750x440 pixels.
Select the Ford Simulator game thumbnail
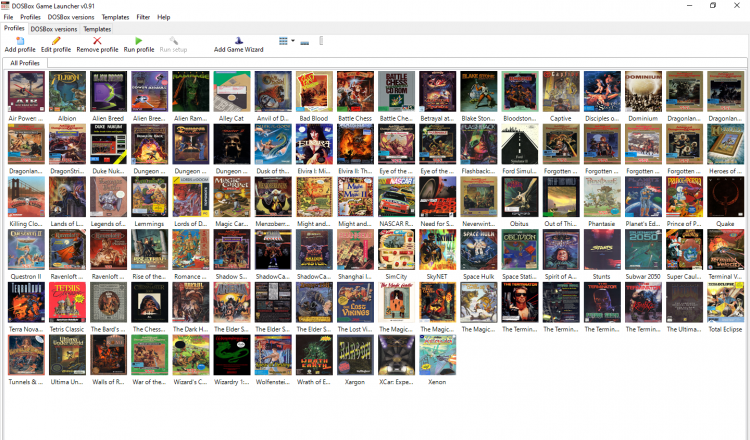(x=520, y=144)
